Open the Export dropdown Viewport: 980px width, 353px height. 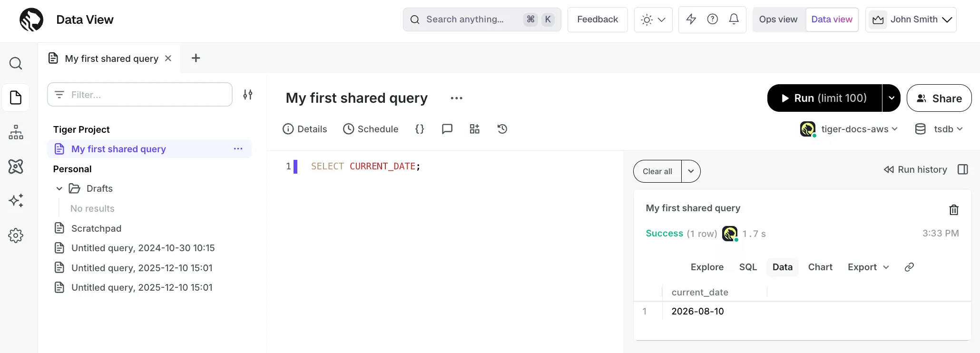pyautogui.click(x=868, y=267)
